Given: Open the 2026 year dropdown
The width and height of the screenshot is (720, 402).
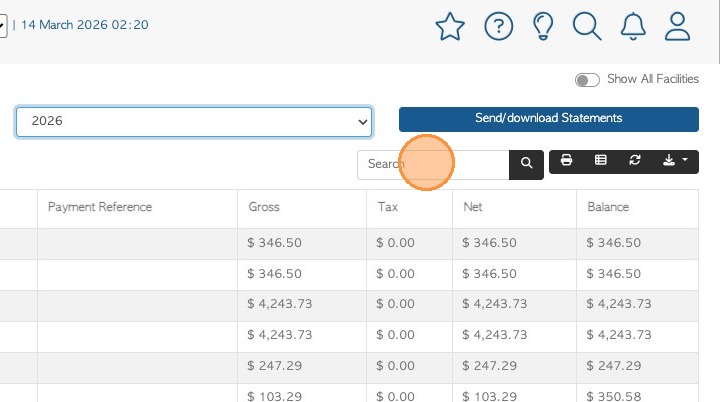Looking at the screenshot, I should 194,121.
